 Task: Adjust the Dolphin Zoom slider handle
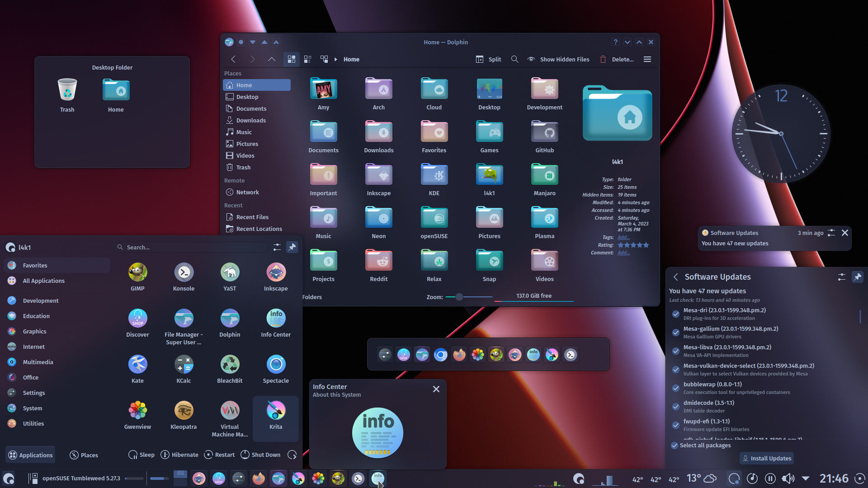pyautogui.click(x=459, y=297)
